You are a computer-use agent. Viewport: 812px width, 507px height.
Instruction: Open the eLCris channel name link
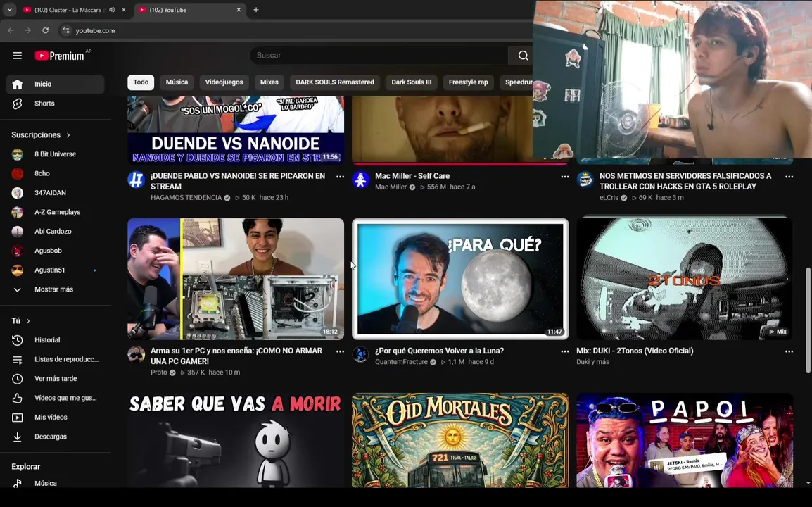[x=609, y=197]
